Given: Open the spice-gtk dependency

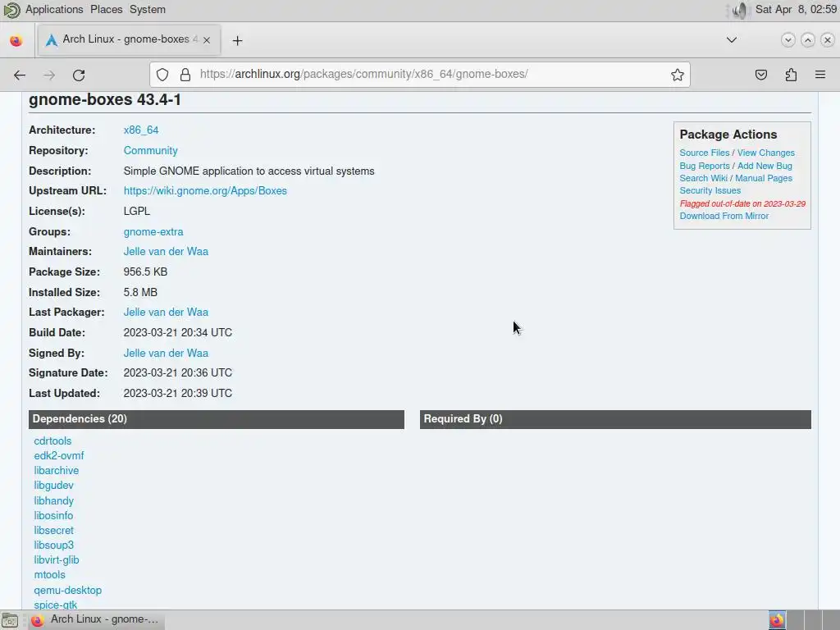Looking at the screenshot, I should (55, 605).
